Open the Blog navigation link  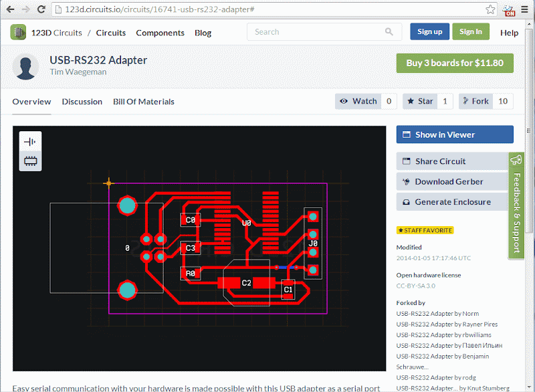[x=203, y=33]
